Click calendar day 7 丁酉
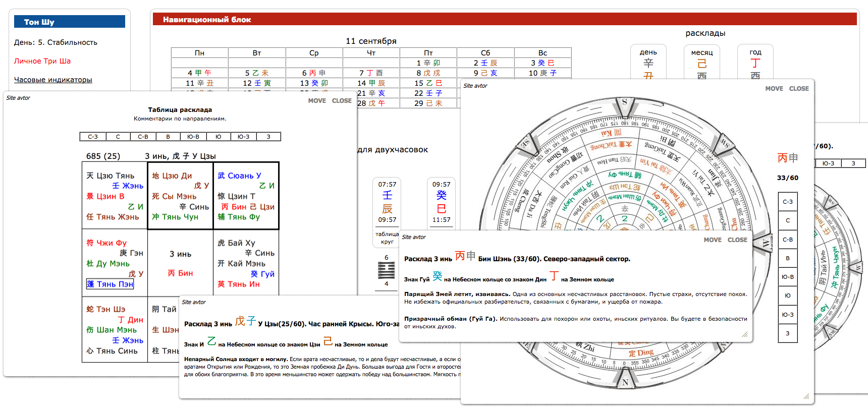 click(371, 73)
